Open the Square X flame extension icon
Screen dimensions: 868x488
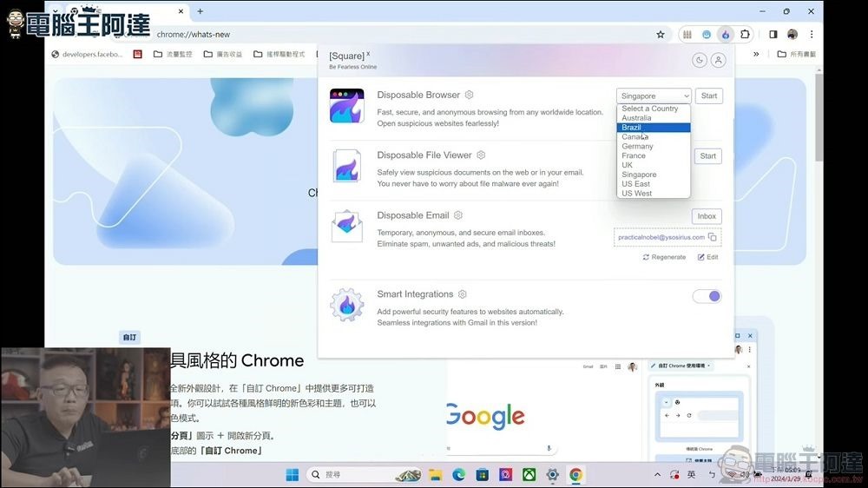point(725,35)
